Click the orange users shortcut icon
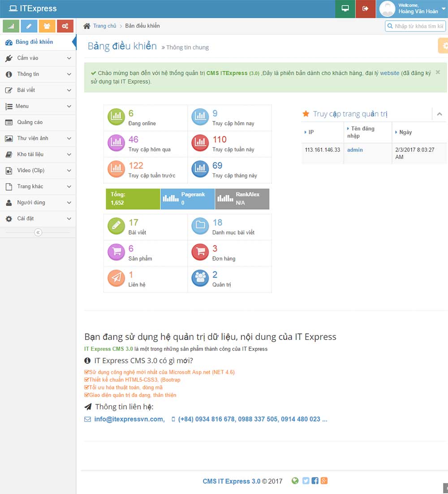 47,26
